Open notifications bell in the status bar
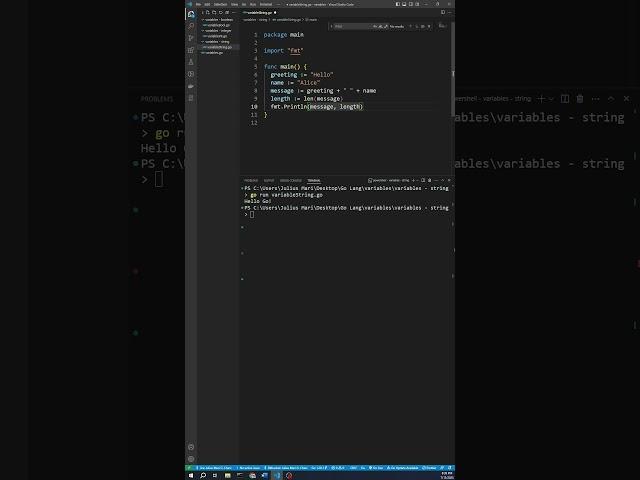 tap(449, 468)
